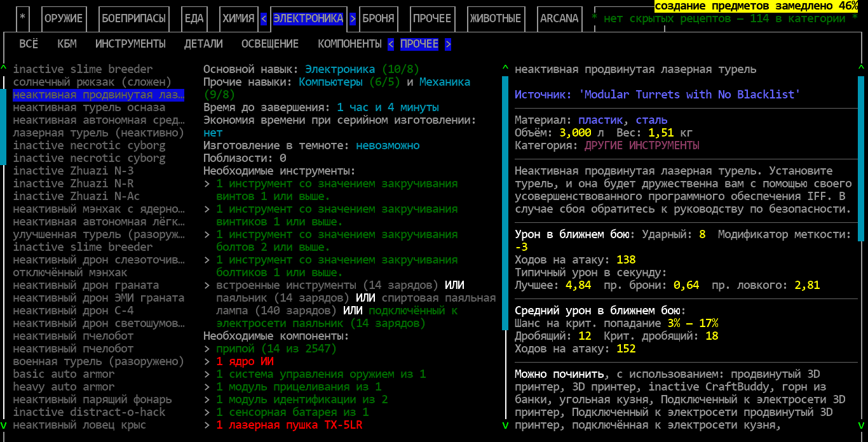
Task: Select recipe 'неактивная автономная лёгк…'
Action: coord(98,222)
